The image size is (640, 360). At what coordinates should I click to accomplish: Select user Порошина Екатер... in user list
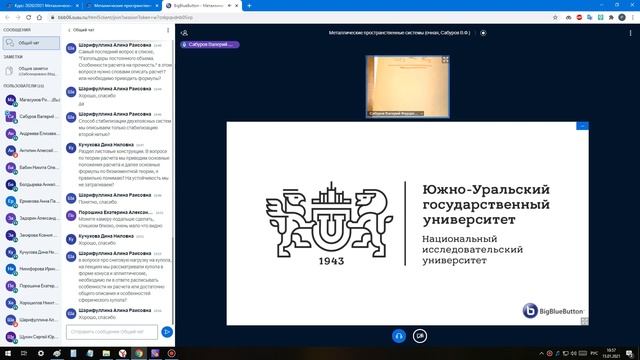tap(32, 286)
